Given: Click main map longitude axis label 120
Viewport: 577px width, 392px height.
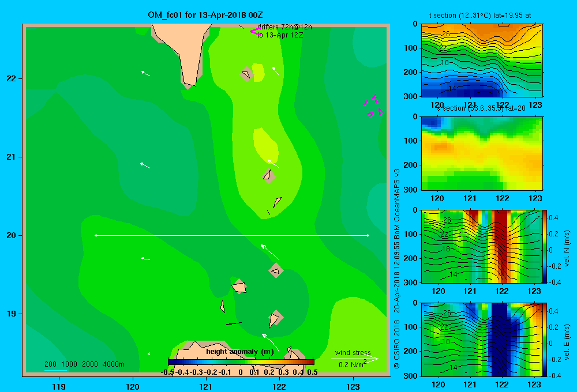Looking at the screenshot, I should click(133, 386).
